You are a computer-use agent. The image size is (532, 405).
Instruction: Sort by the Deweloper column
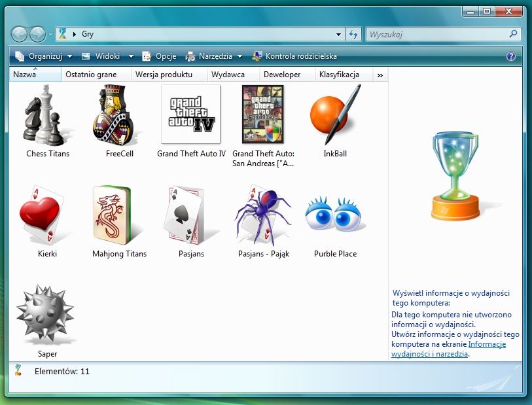287,75
